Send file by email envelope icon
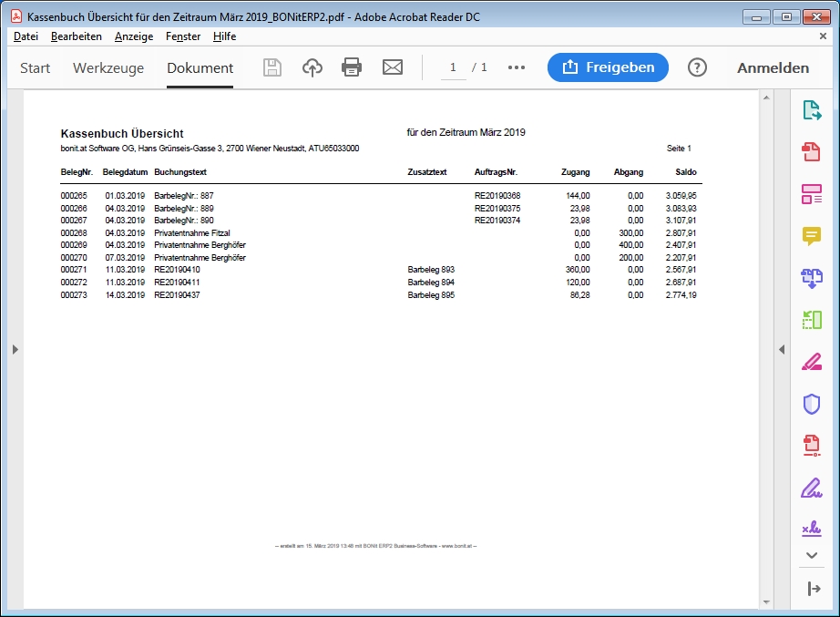 click(392, 67)
